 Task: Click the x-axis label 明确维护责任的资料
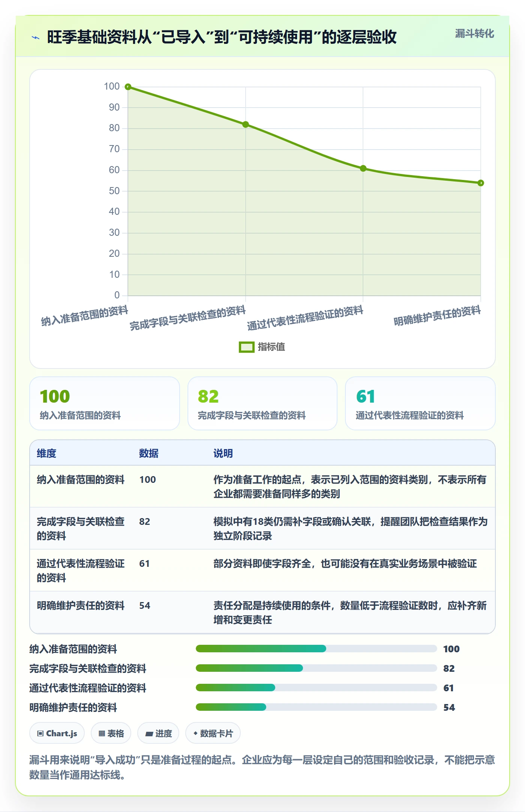click(437, 316)
